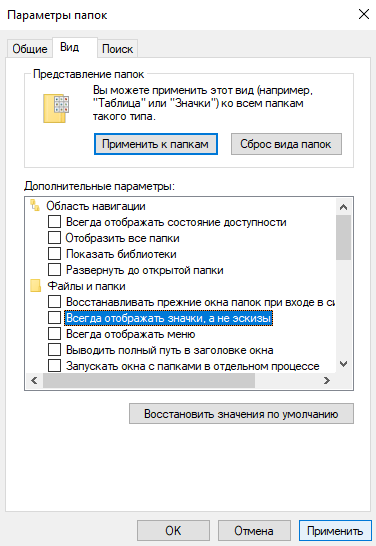The image size is (376, 546).
Task: Check Отобразить все папки option
Action: 54,238
